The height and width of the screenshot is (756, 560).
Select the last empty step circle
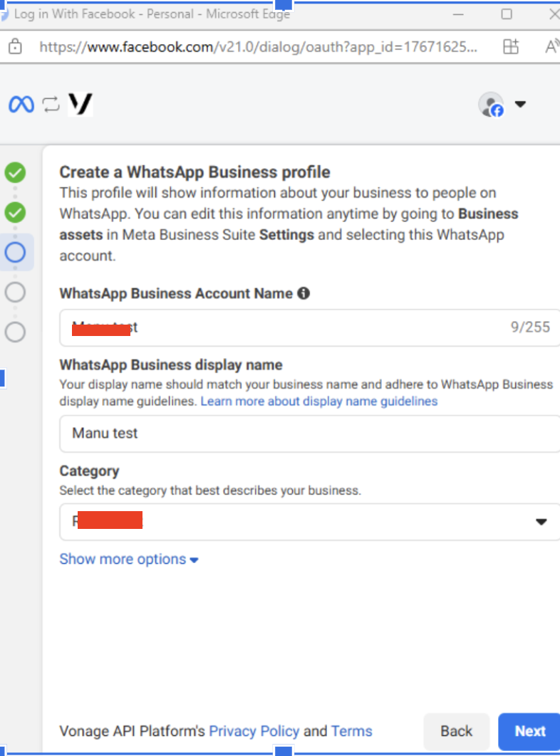tap(15, 332)
